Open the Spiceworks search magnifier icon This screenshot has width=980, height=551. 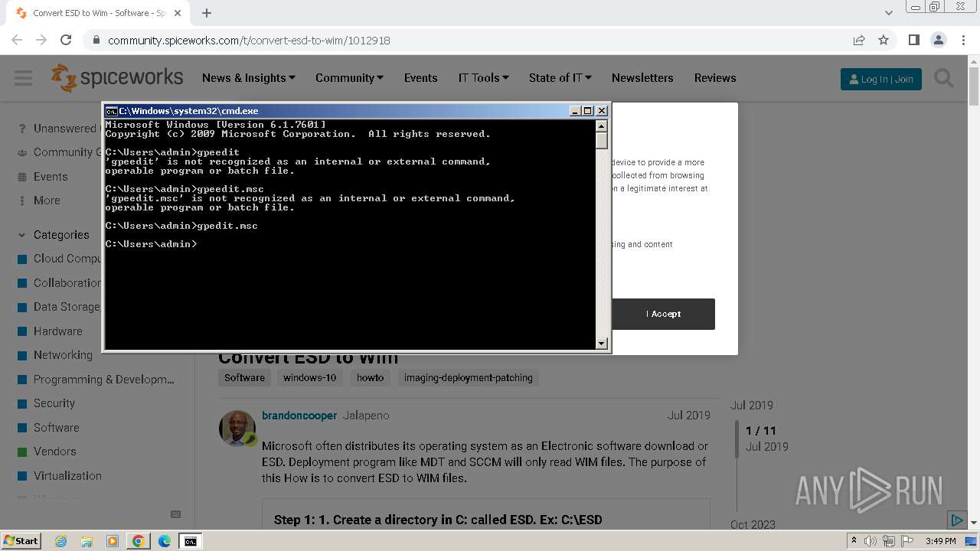[944, 78]
